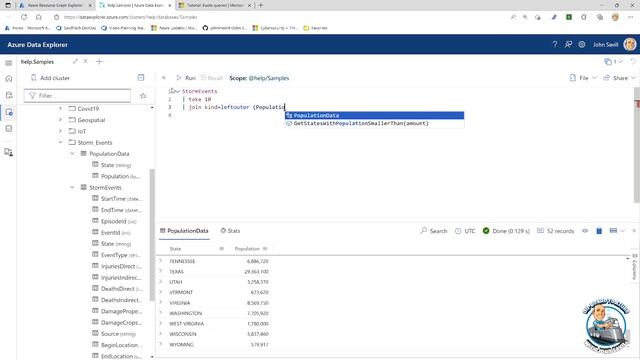Collapse the StormEvents table node

click(x=72, y=187)
